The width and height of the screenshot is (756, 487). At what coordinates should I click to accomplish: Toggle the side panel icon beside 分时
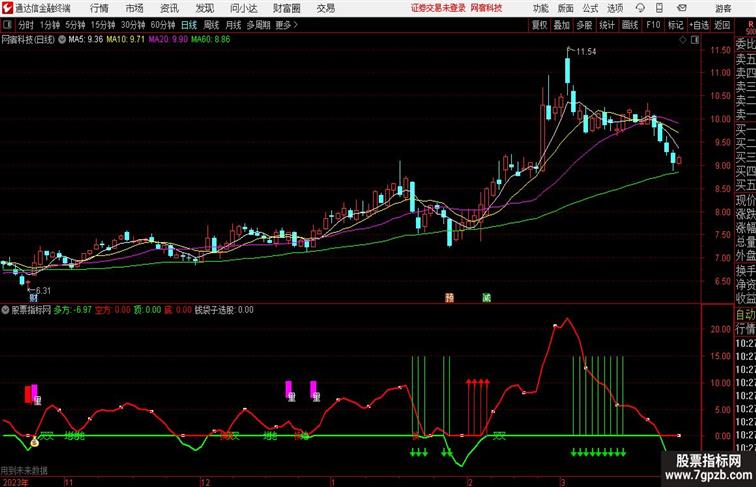pos(7,25)
